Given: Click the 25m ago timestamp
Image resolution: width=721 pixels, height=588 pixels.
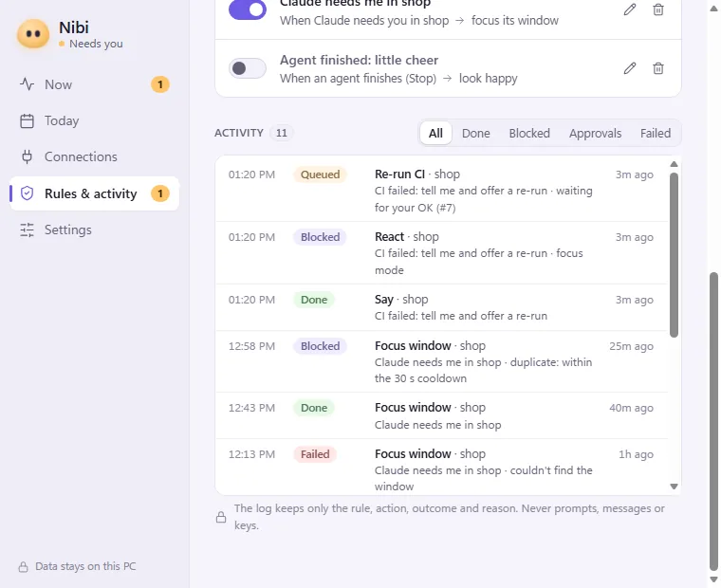Looking at the screenshot, I should pos(631,346).
